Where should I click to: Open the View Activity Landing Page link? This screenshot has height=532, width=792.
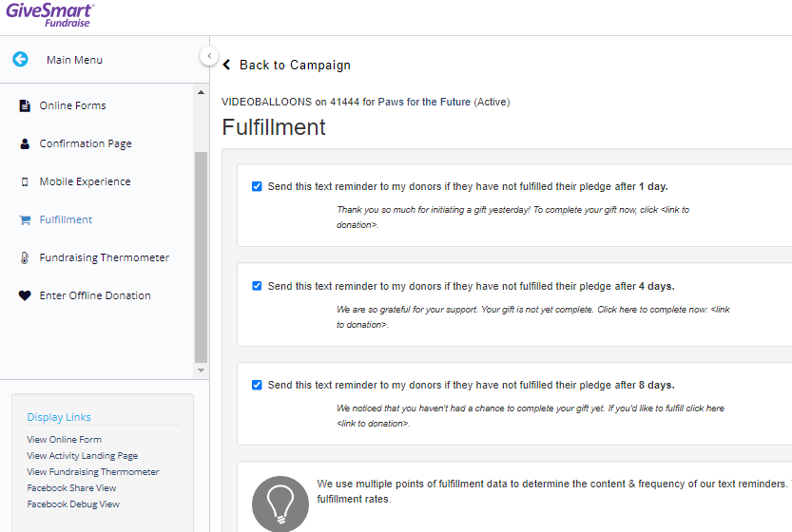tap(82, 456)
